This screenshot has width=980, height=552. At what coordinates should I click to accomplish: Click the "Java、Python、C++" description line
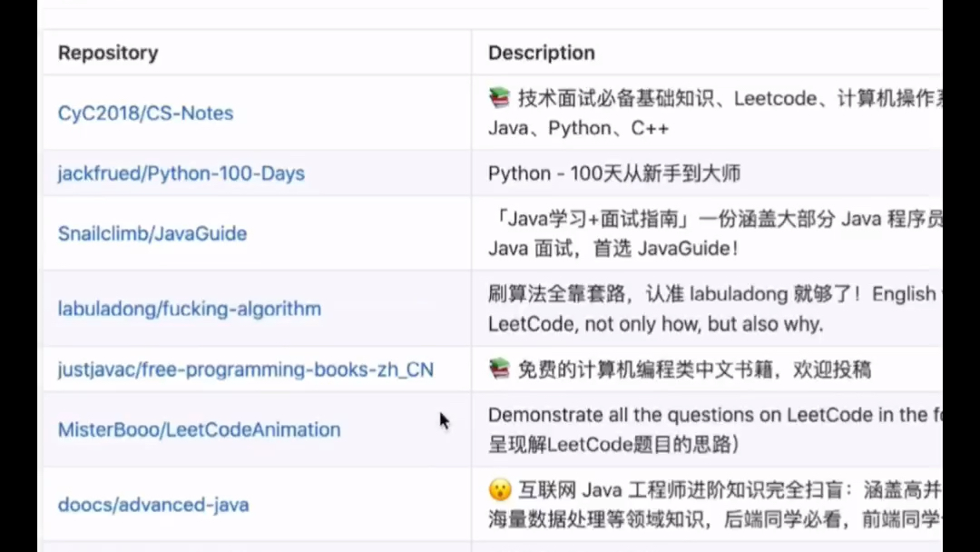tap(578, 128)
